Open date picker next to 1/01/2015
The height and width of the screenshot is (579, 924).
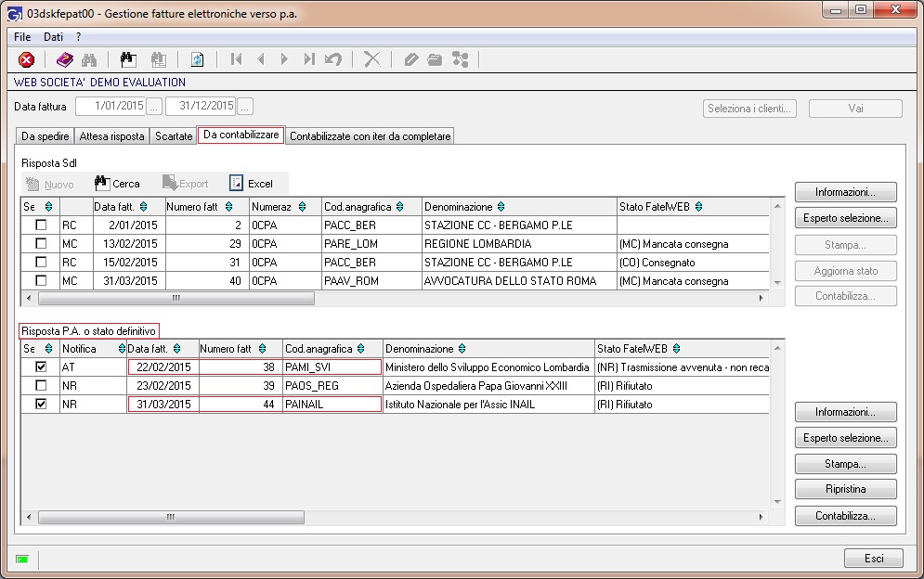coord(153,107)
